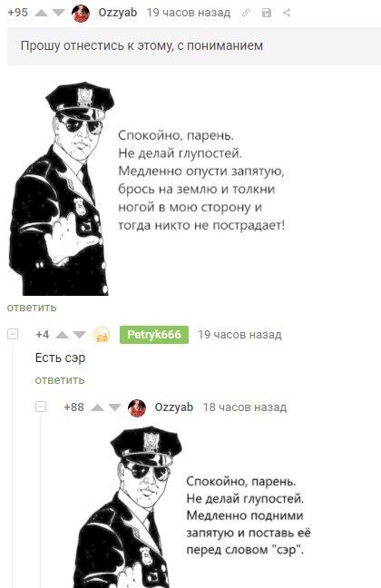Collapse the Petryk666 comment thread
The height and width of the screenshot is (588, 381).
pyautogui.click(x=13, y=334)
